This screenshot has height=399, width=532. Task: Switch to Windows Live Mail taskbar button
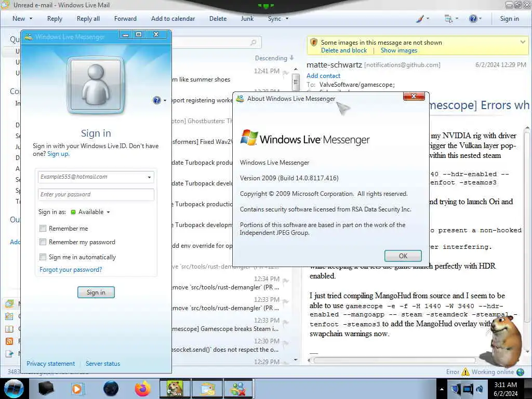pyautogui.click(x=207, y=389)
